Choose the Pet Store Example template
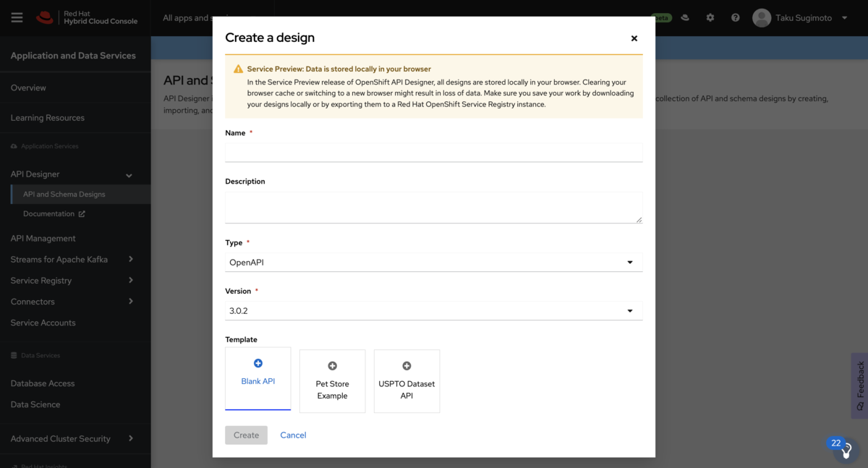 332,381
